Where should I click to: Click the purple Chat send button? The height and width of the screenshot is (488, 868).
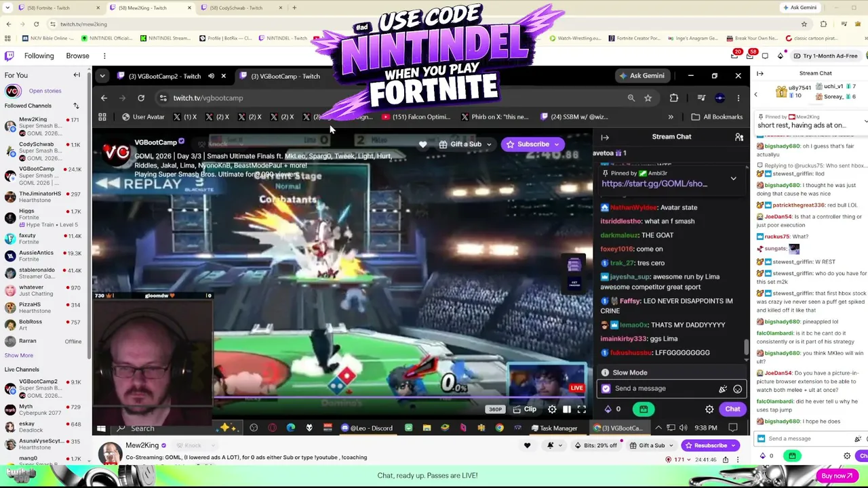point(732,409)
